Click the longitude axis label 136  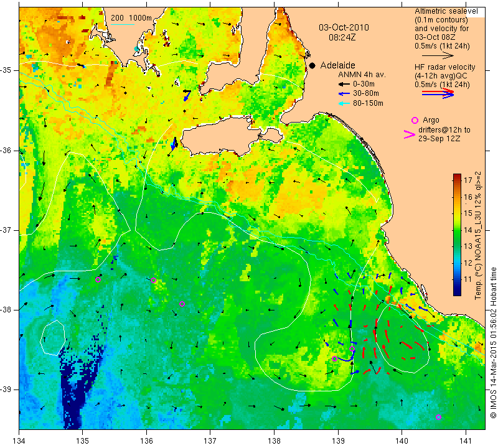click(146, 441)
